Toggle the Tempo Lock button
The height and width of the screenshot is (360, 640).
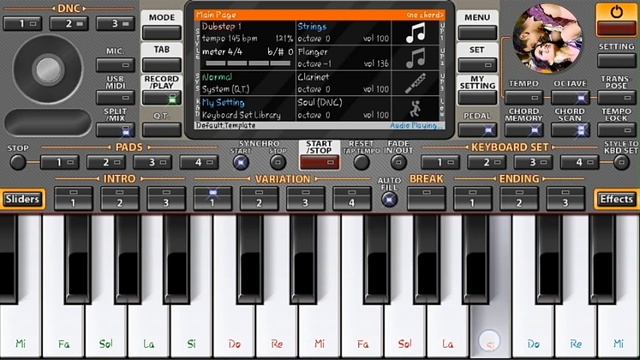(x=616, y=130)
